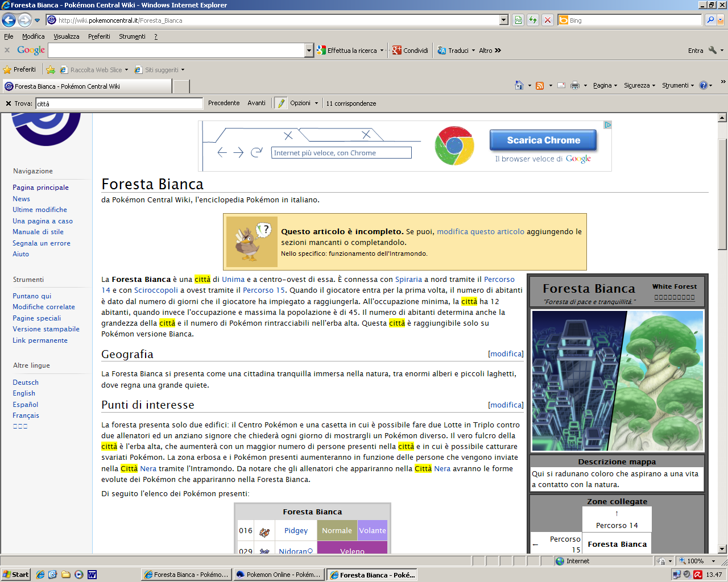The width and height of the screenshot is (728, 582).
Task: Open the File menu
Action: [x=9, y=36]
